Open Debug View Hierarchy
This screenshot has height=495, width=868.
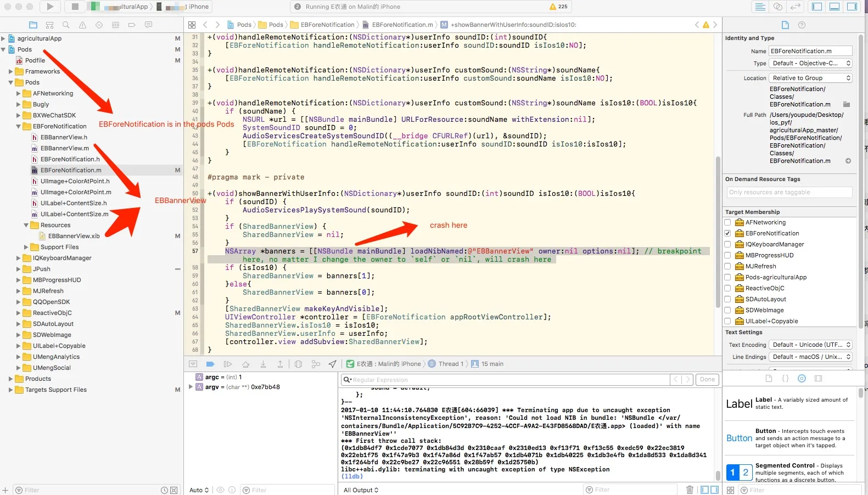click(x=298, y=364)
